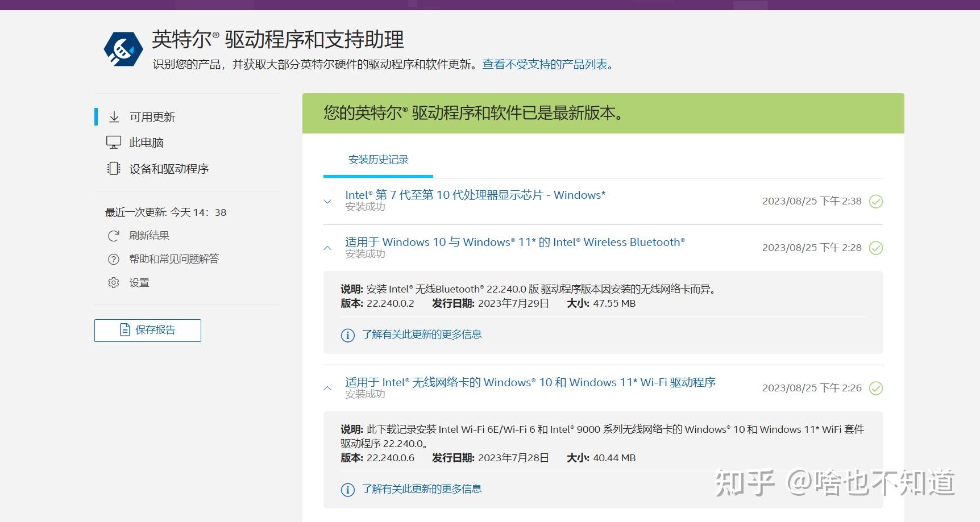Click the Intel Driver & Support Assistant logo

click(123, 49)
